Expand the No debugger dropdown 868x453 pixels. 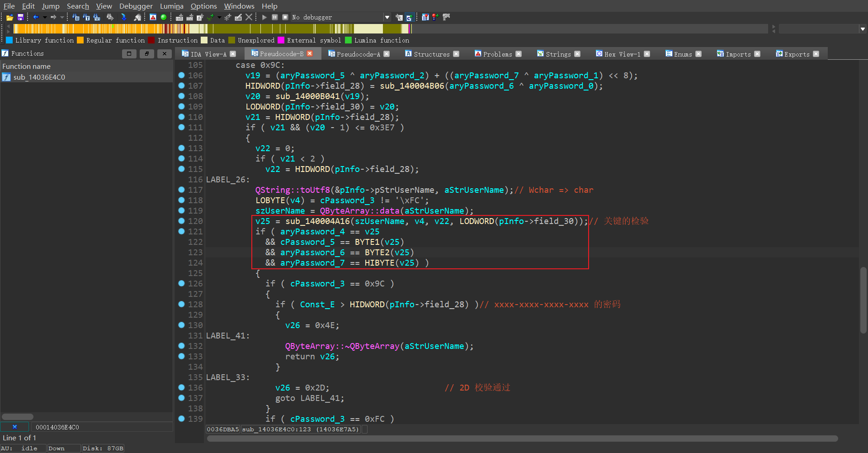(x=387, y=17)
